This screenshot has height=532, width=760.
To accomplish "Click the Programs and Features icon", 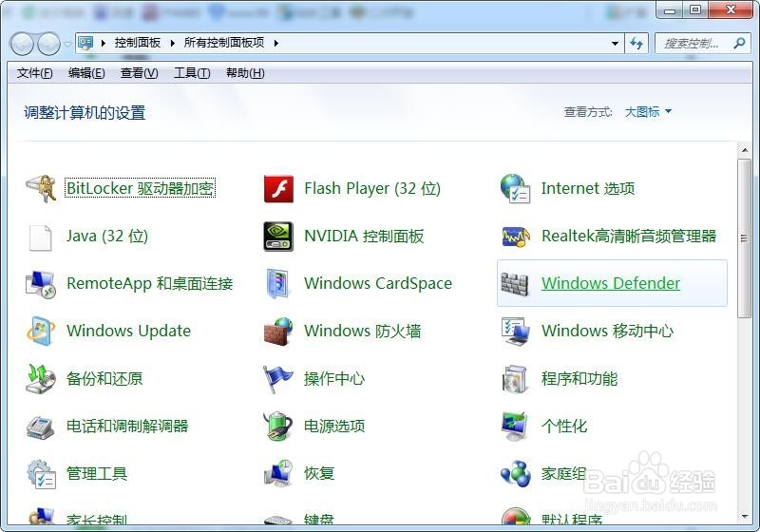I will (x=515, y=378).
